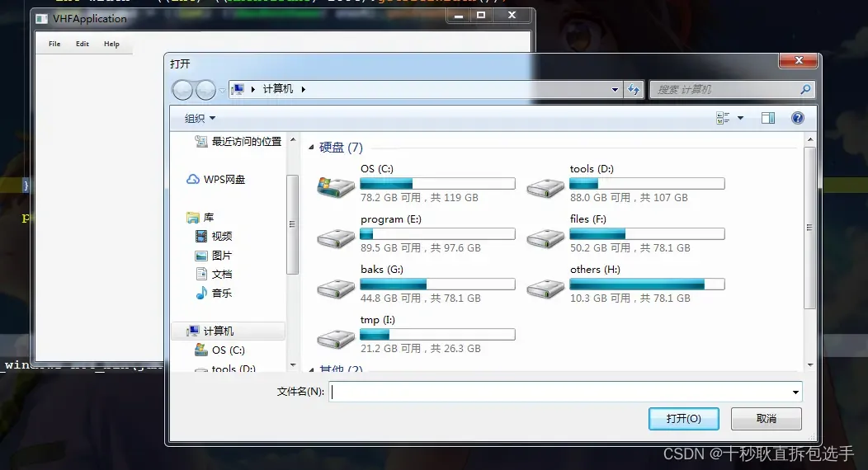Open the help question mark icon
This screenshot has height=470, width=868.
797,118
